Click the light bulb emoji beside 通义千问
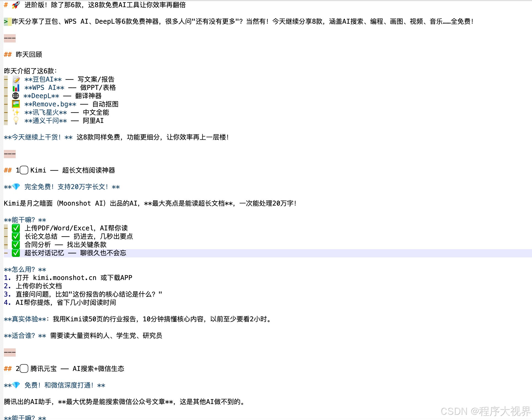Viewport: 532px width, 420px height. click(x=16, y=121)
